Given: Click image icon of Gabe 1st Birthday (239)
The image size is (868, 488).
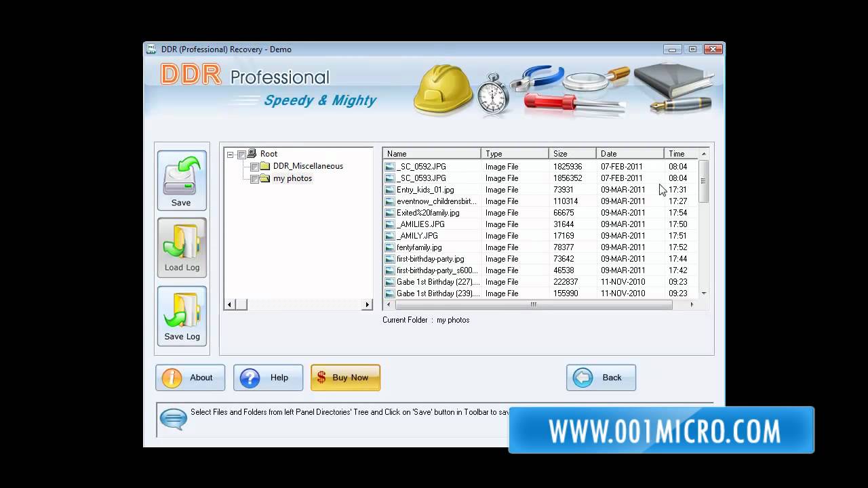Looking at the screenshot, I should pos(389,293).
